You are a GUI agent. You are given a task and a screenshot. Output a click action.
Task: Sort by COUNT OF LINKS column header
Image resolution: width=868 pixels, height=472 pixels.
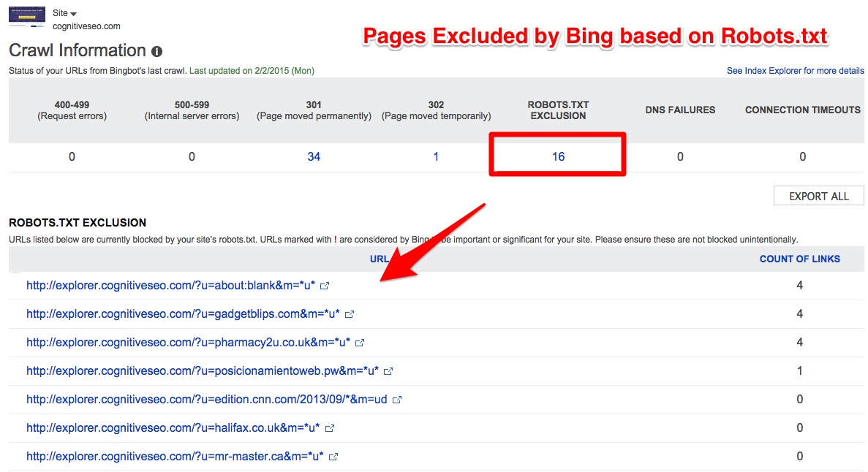point(799,259)
